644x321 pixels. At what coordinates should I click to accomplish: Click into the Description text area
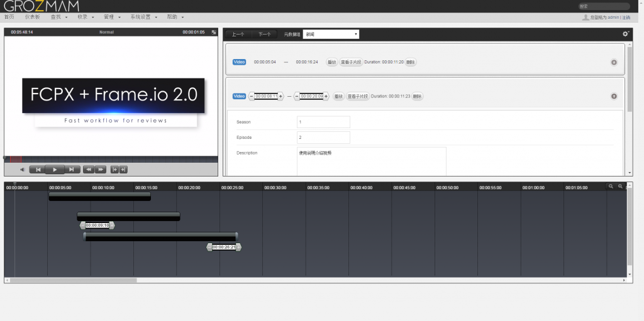pyautogui.click(x=371, y=161)
